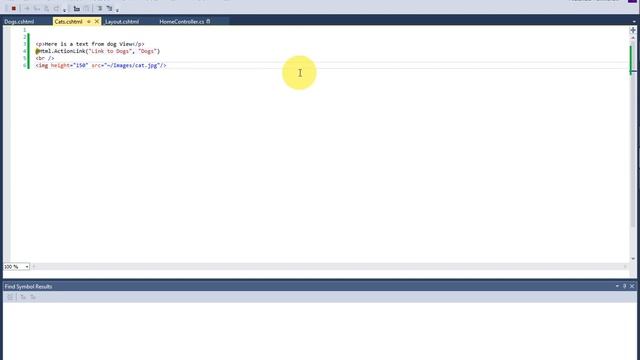Click the height="150" attribute
The width and height of the screenshot is (640, 360).
point(69,65)
